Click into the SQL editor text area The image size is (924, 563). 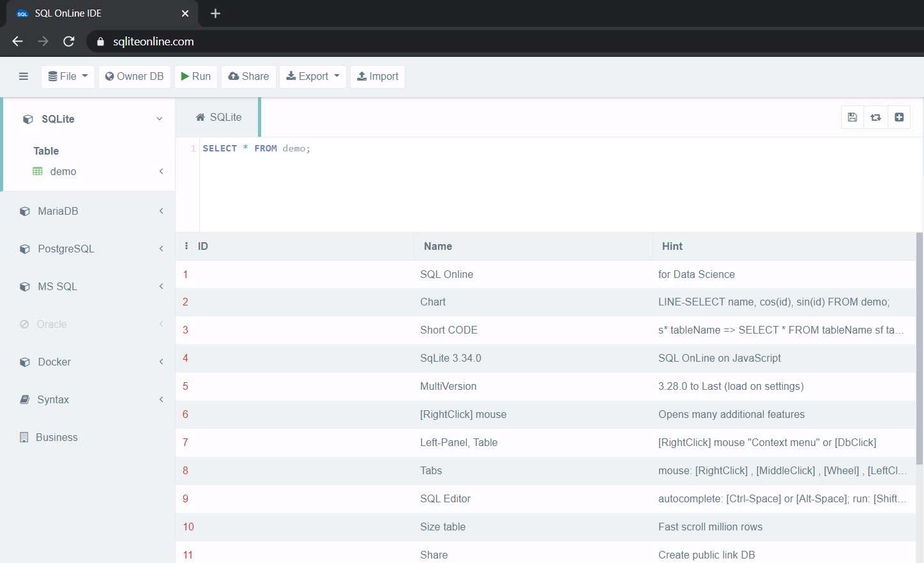[x=561, y=185]
